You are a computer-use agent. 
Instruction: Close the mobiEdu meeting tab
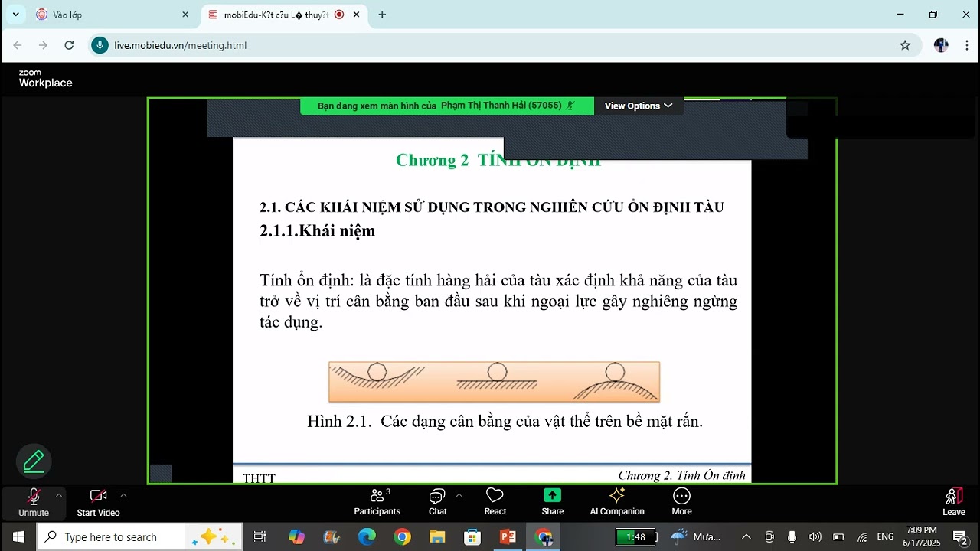356,15
